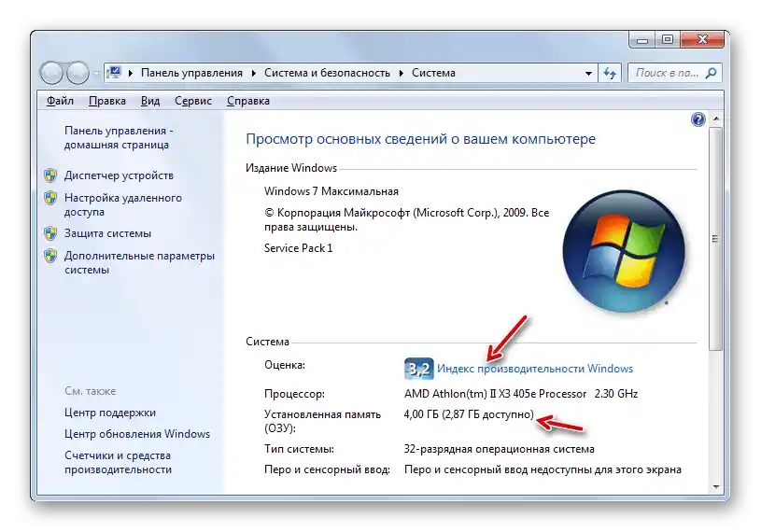Open Индекс производительности Windows link
Image resolution: width=761 pixels, height=532 pixels.
(535, 369)
